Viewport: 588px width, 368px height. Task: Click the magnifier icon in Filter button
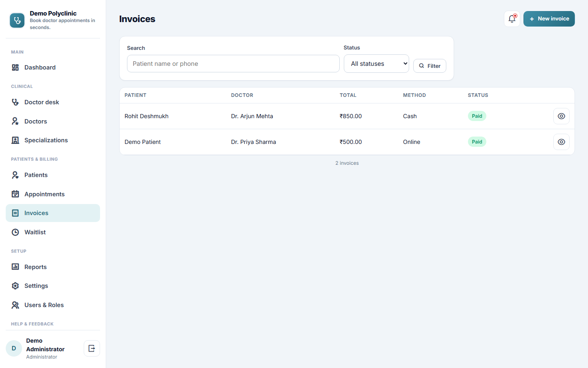click(421, 66)
